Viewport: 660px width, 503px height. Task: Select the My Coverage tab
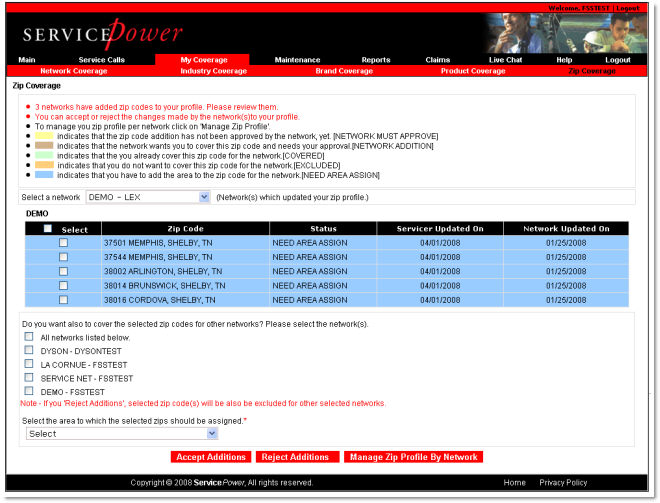pos(204,60)
